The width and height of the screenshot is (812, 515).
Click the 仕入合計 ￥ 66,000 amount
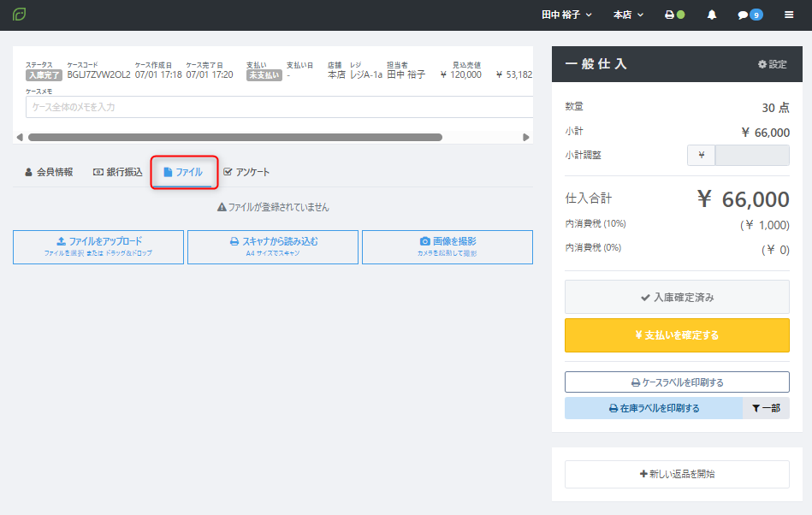point(743,199)
